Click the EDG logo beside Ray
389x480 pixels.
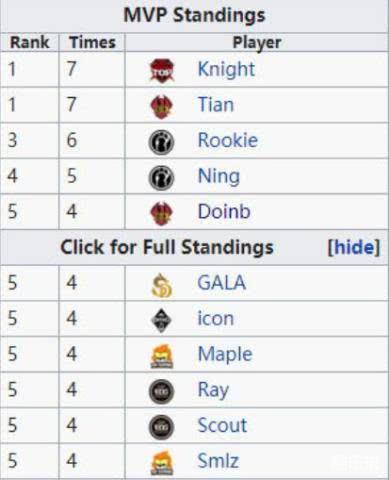pyautogui.click(x=161, y=392)
